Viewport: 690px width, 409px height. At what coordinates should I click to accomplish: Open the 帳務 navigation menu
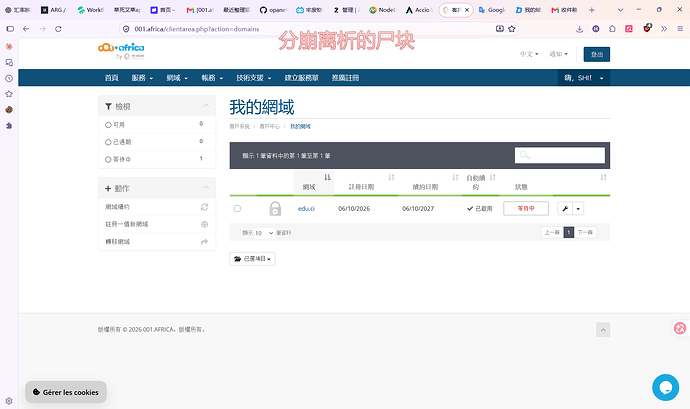coord(212,78)
